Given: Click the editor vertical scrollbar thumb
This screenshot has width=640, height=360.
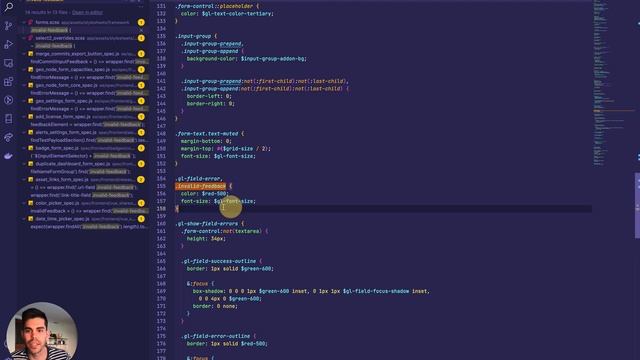Looking at the screenshot, I should click(x=637, y=205).
